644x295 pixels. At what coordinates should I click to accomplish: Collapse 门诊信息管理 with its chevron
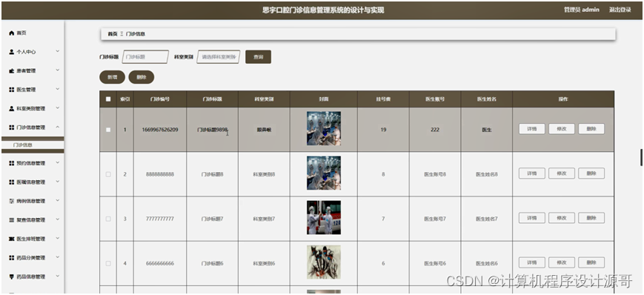pyautogui.click(x=58, y=127)
